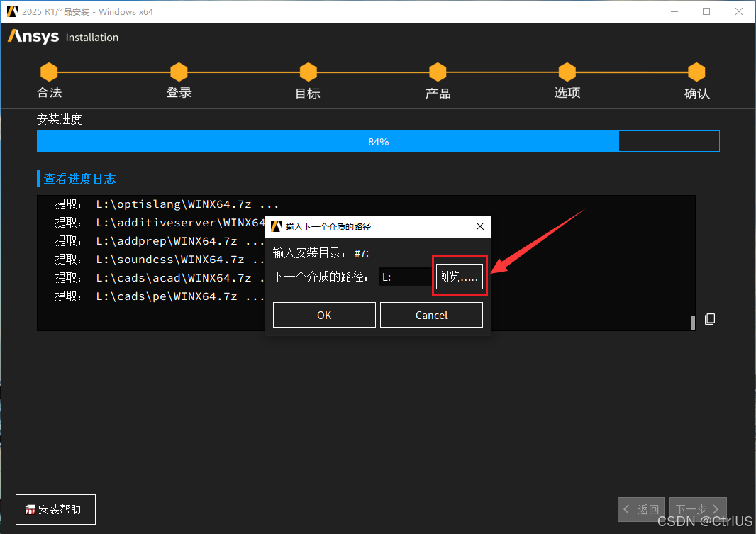This screenshot has height=534, width=756.
Task: Select the 登录 step hexagon
Action: pyautogui.click(x=179, y=72)
